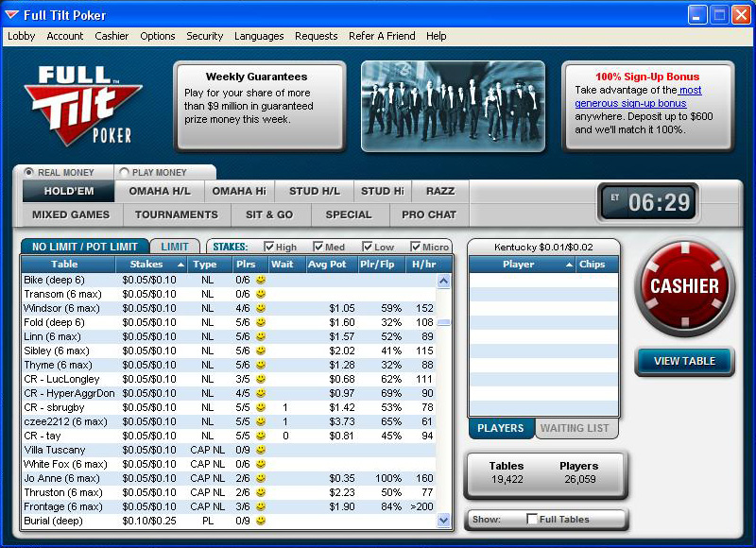Uncheck the Micro stakes checkbox
Image resolution: width=756 pixels, height=548 pixels.
[x=415, y=247]
